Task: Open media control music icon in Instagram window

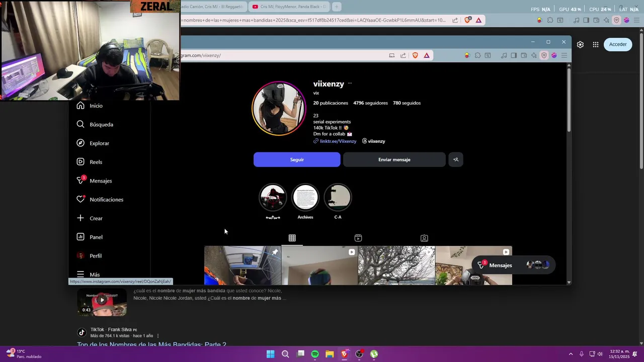Action: point(504,55)
